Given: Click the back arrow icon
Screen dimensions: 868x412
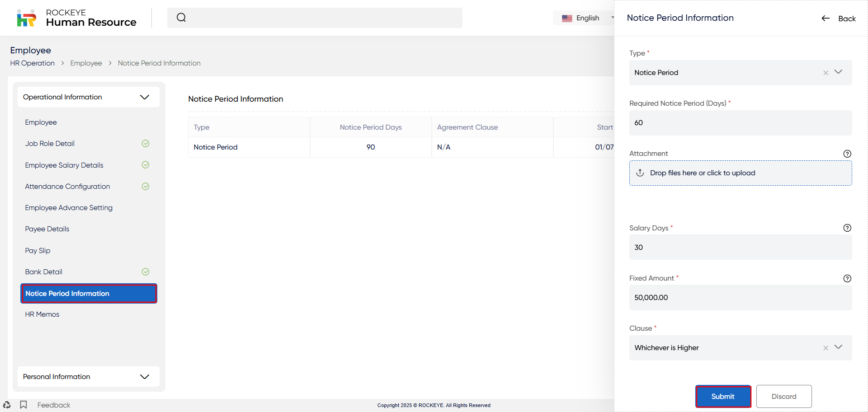Looking at the screenshot, I should coord(826,19).
